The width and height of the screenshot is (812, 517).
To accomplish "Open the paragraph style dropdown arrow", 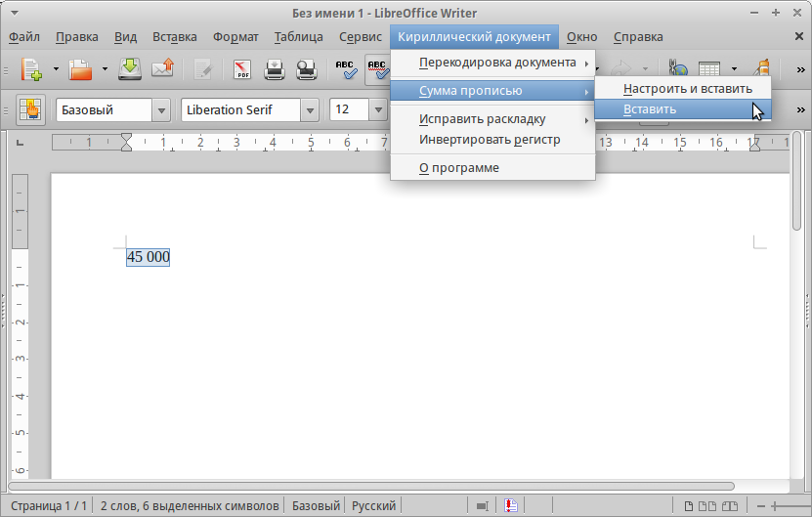I will point(161,110).
